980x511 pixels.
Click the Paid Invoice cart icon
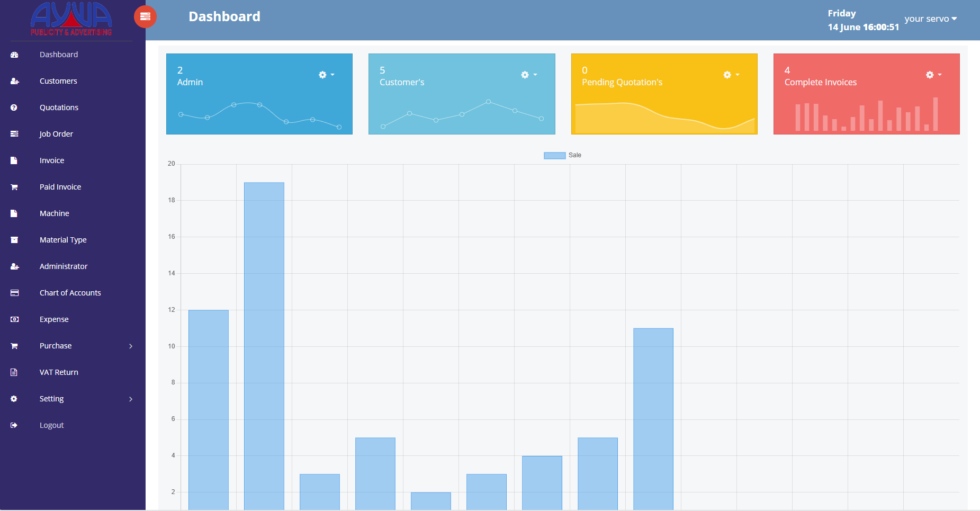14,187
